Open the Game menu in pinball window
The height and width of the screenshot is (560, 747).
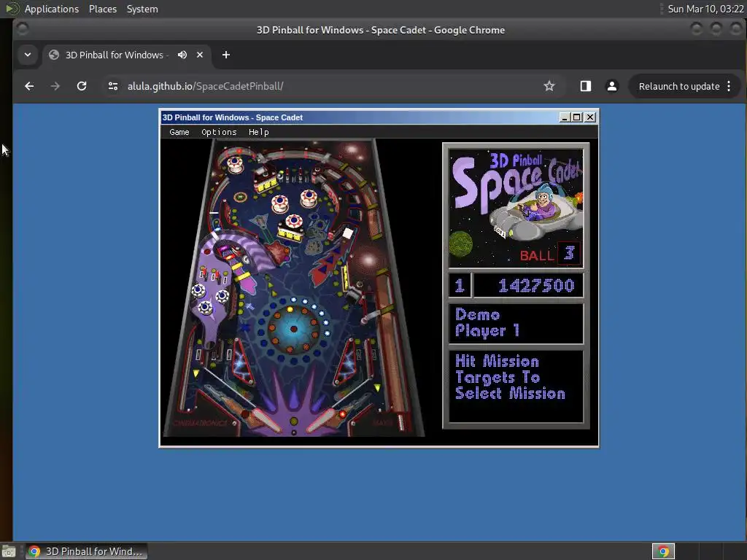point(179,132)
